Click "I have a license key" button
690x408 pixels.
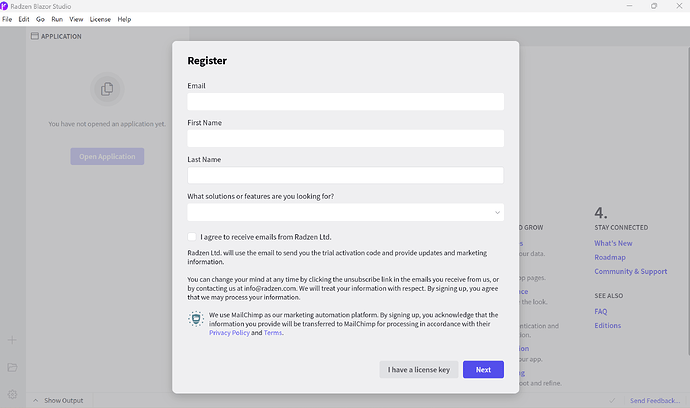point(419,370)
